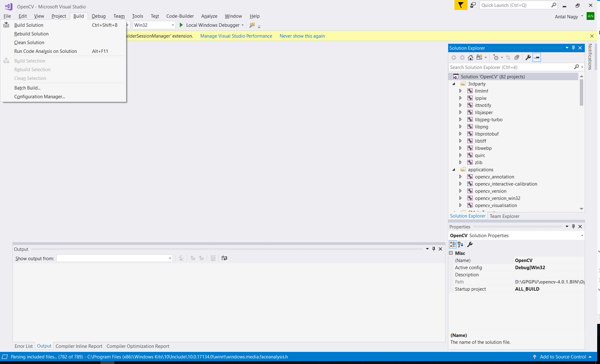This screenshot has height=364, width=600.
Task: Click the feedback icon beside Quick Launch
Action: tap(473, 5)
